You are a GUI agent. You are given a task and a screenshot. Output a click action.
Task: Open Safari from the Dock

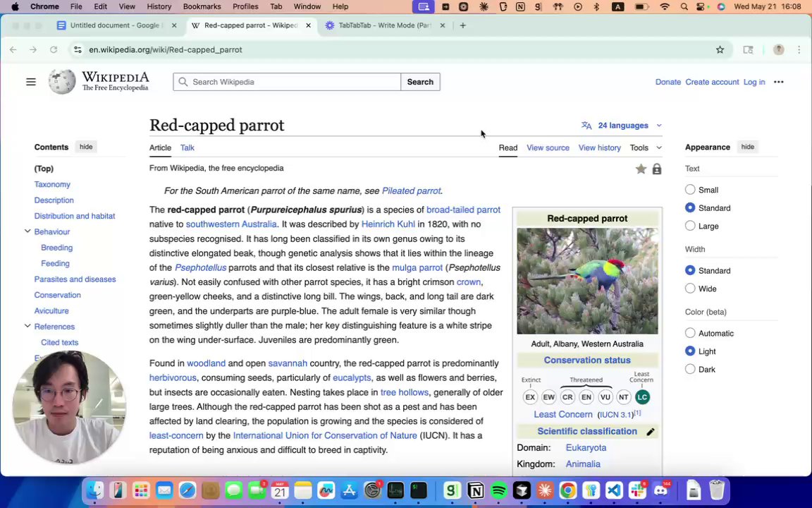point(187,490)
